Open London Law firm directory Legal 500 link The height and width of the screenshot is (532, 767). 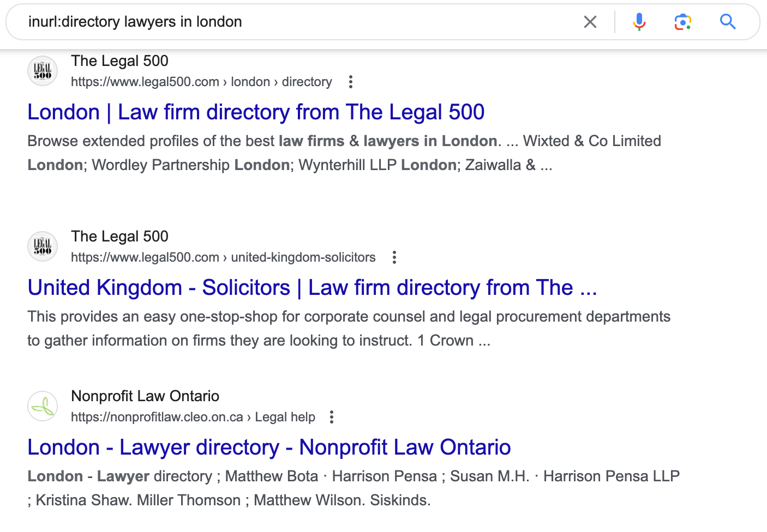click(x=256, y=112)
